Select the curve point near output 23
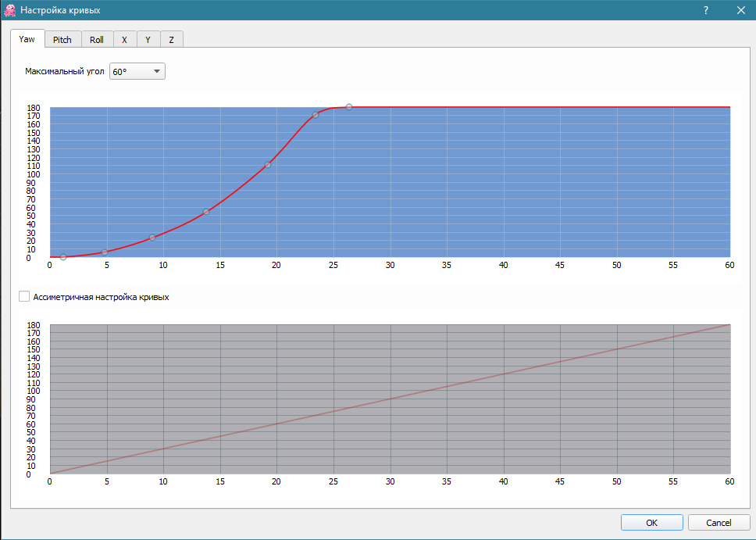Screen dimensions: 756x540 pyautogui.click(x=152, y=238)
